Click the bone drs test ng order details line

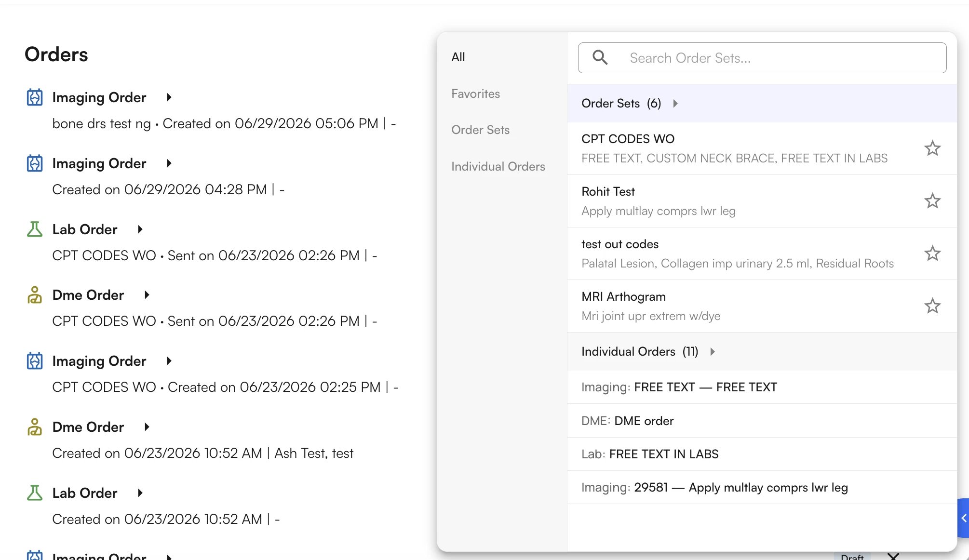click(x=224, y=124)
